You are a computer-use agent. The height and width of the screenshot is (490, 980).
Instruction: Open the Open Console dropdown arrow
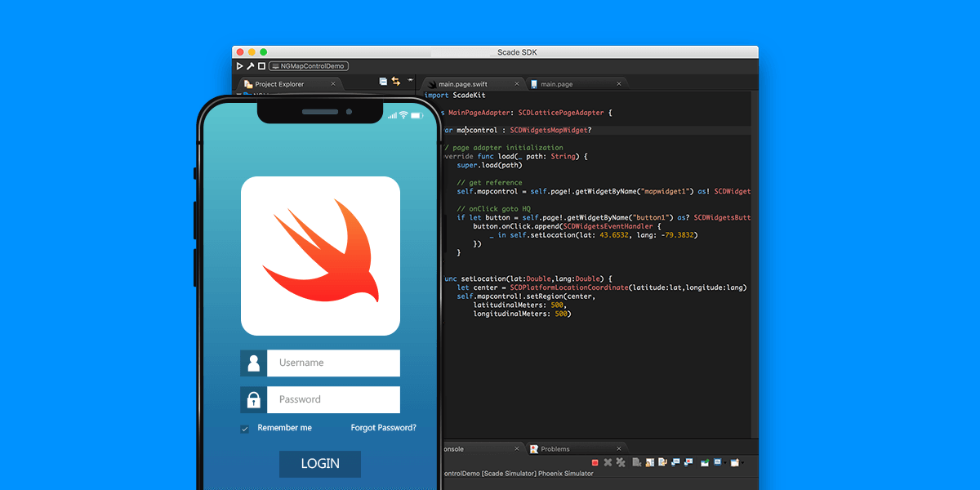coord(742,463)
